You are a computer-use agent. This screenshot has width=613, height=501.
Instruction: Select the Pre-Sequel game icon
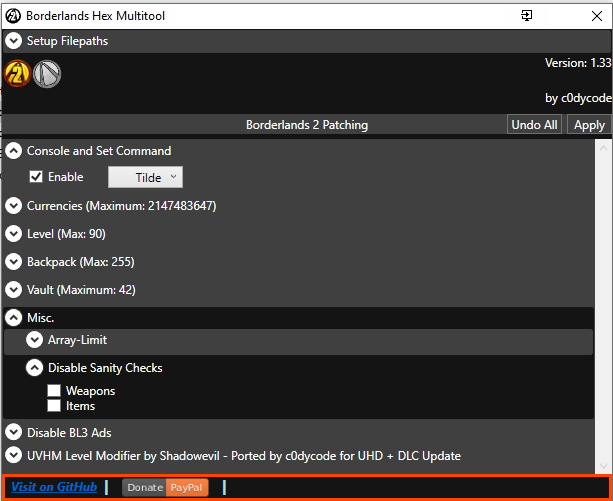47,73
